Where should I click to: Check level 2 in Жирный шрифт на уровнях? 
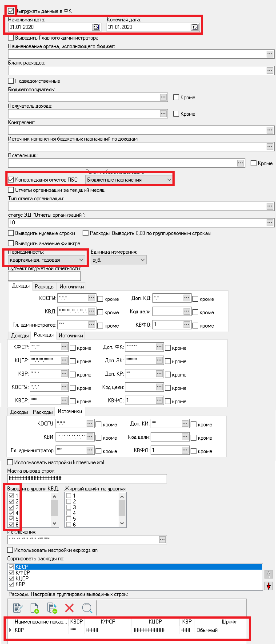(x=68, y=501)
